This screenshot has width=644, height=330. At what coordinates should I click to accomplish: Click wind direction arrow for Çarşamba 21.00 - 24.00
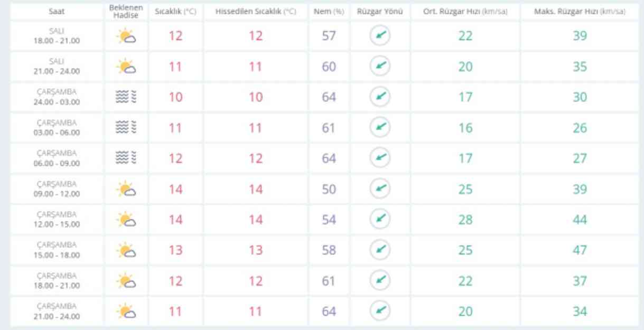pyautogui.click(x=380, y=311)
